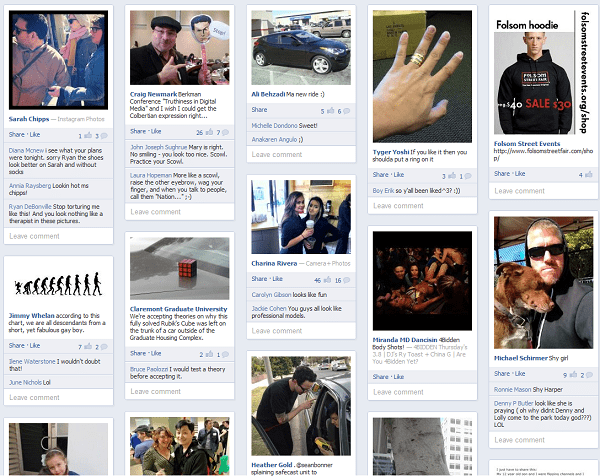Click Leave comment field under Tyger Yoshi post
Screen dimensions: 600x476
422,206
